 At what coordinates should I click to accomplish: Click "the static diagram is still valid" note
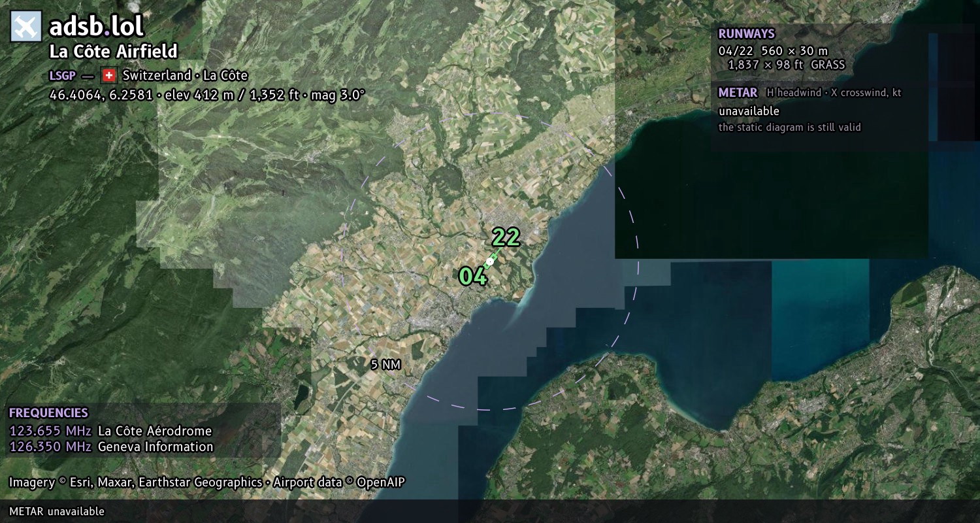(790, 127)
